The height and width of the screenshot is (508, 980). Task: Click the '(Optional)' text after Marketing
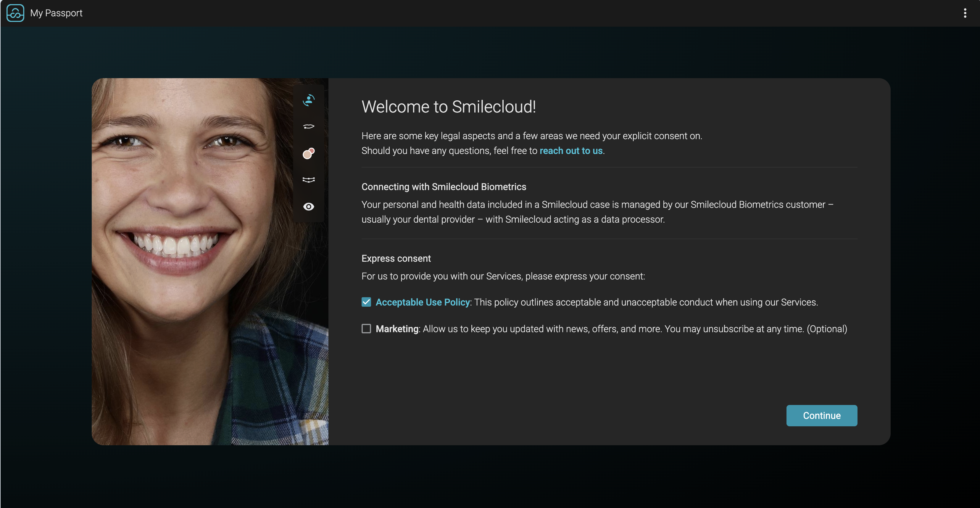(827, 329)
